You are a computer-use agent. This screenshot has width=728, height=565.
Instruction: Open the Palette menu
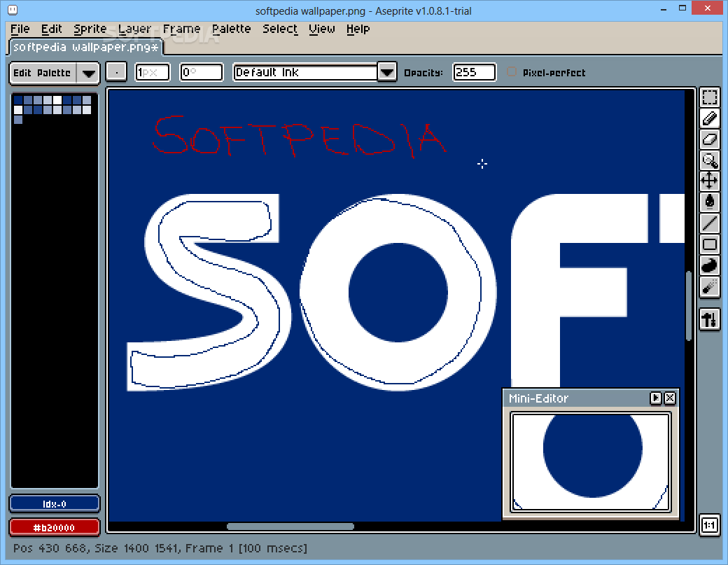(x=231, y=29)
